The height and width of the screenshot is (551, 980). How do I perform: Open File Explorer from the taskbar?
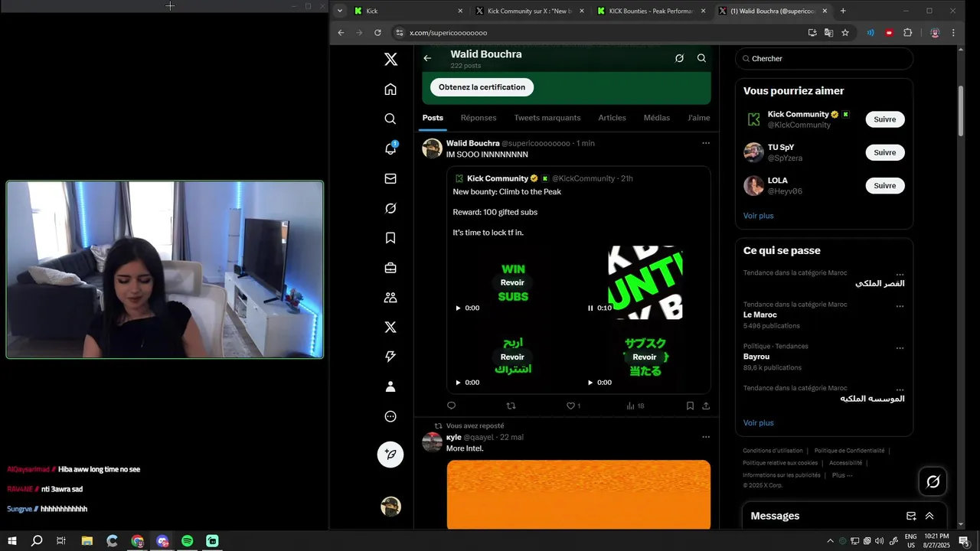tap(87, 541)
